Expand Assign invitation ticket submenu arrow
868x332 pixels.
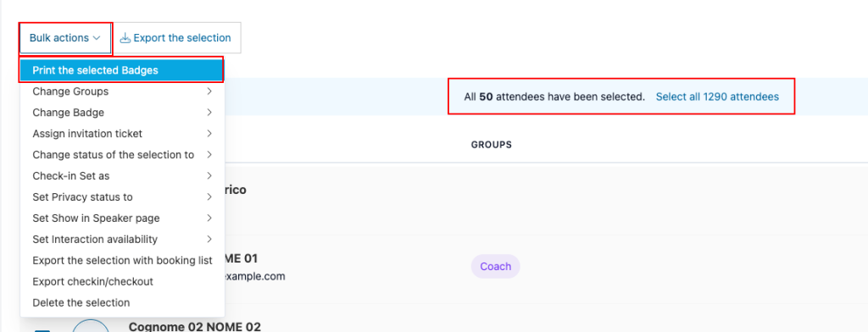click(x=209, y=133)
